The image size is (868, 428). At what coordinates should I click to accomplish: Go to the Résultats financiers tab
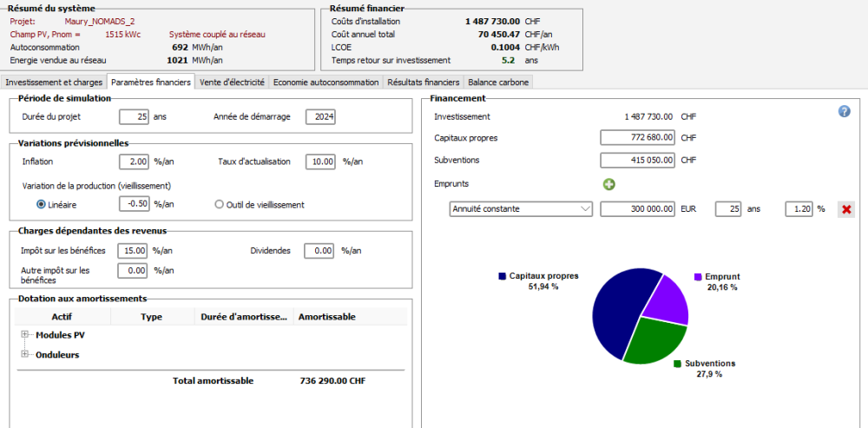(424, 82)
